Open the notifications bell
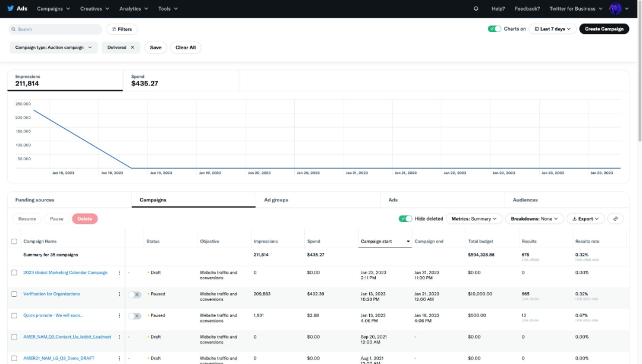 [x=476, y=9]
